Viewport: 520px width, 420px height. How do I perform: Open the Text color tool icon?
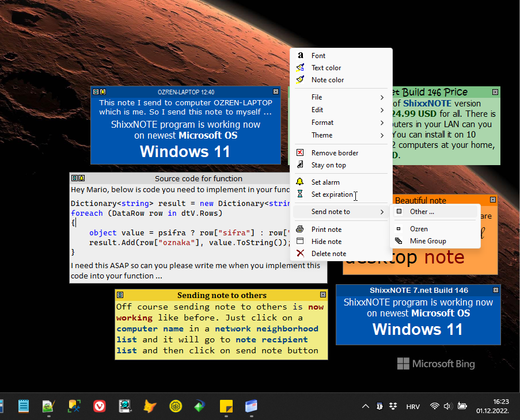pyautogui.click(x=300, y=68)
